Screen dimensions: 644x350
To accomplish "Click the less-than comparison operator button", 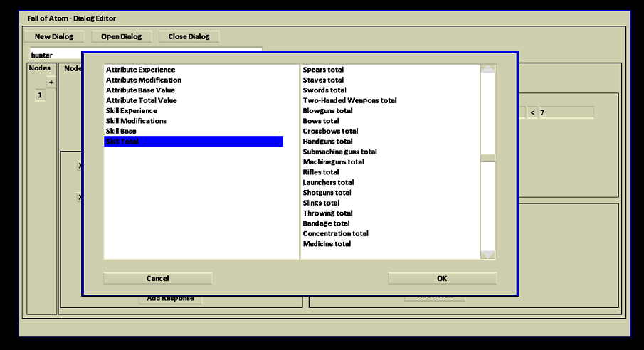I will click(x=533, y=112).
